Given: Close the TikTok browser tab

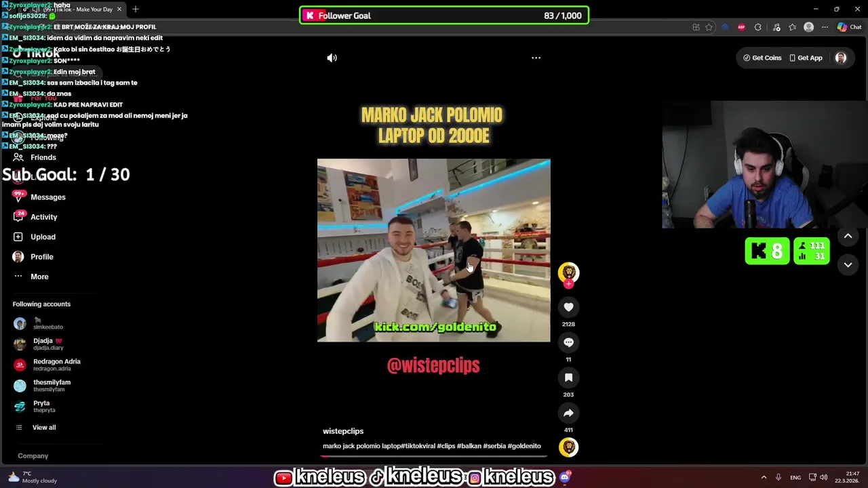Looking at the screenshot, I should (x=119, y=9).
